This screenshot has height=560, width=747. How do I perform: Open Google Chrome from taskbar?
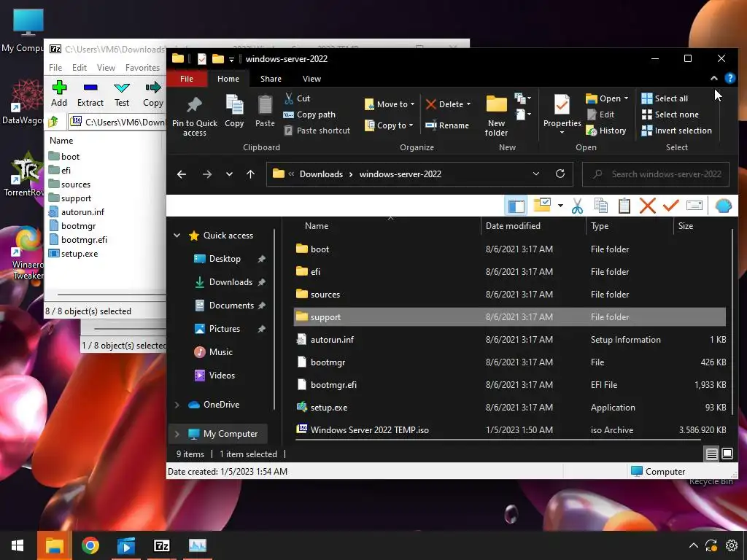click(90, 545)
